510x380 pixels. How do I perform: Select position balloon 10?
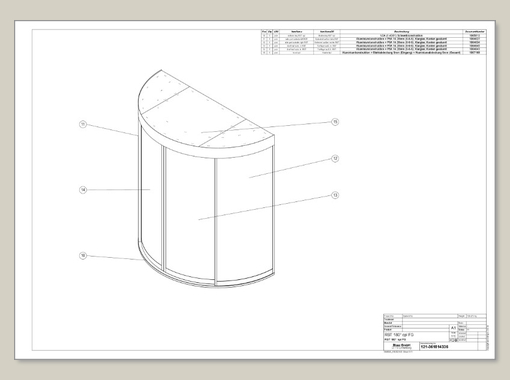pos(83,256)
